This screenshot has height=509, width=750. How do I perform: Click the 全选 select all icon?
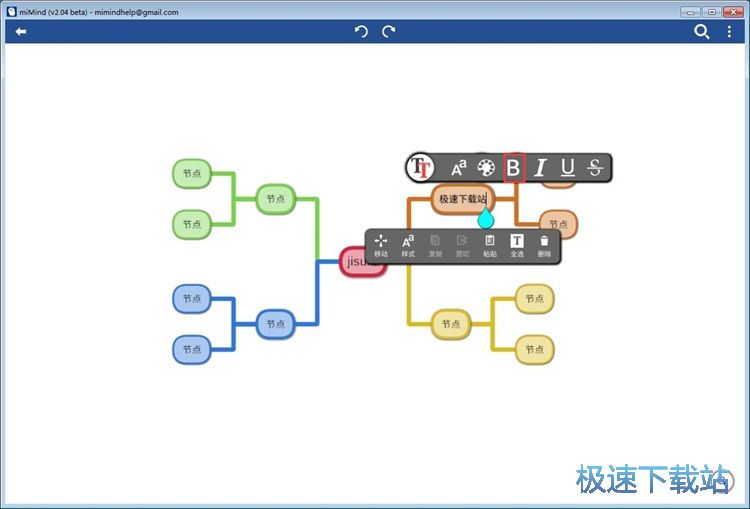click(517, 246)
